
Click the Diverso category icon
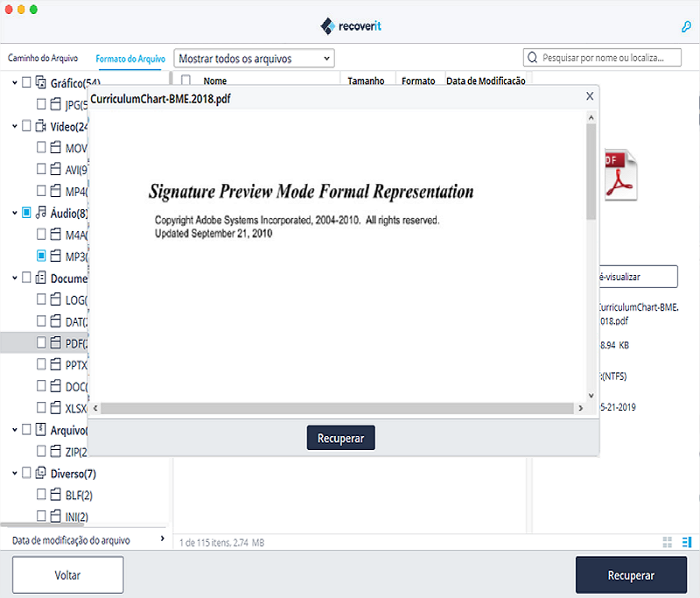click(40, 473)
